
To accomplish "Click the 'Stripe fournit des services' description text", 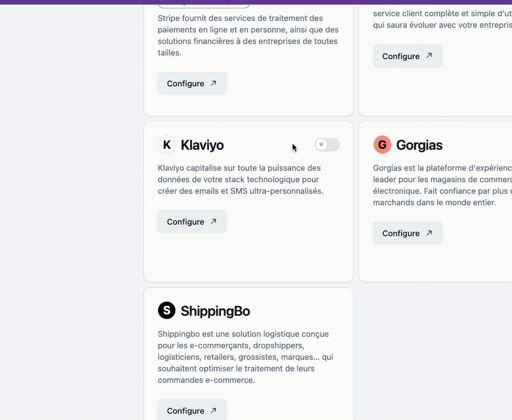I will pos(248,35).
